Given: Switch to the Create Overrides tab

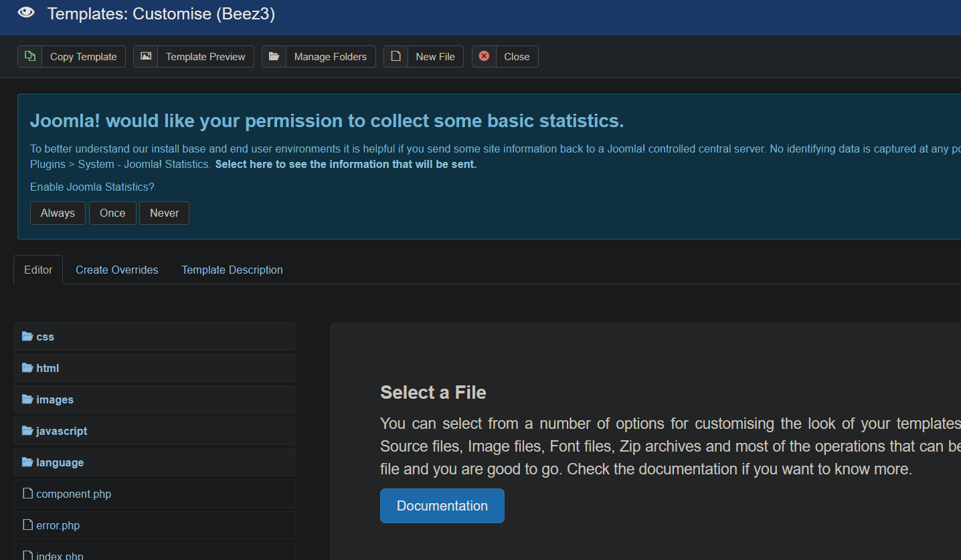Looking at the screenshot, I should coord(116,270).
